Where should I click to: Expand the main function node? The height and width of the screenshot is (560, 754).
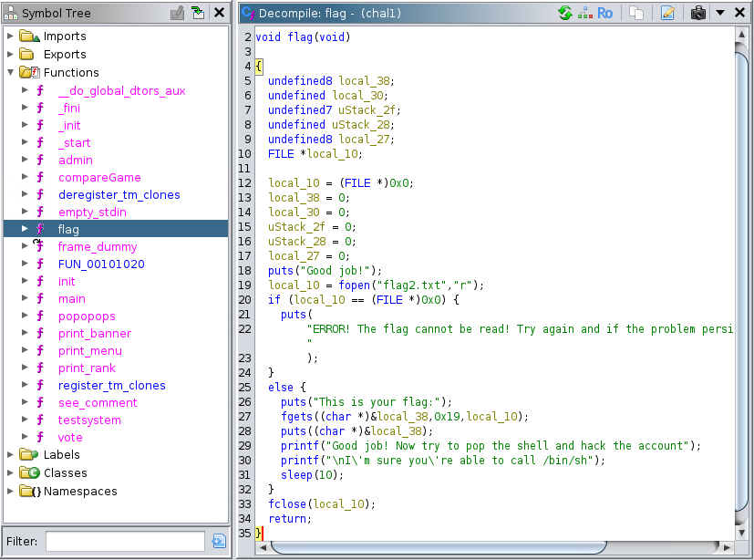[x=25, y=298]
